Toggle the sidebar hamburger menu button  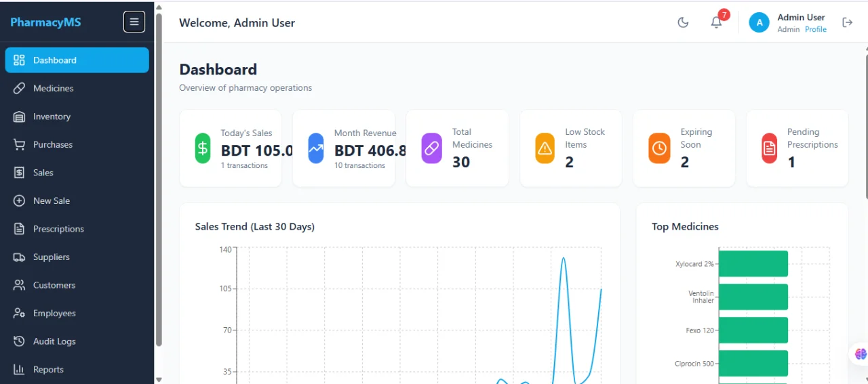(x=134, y=22)
